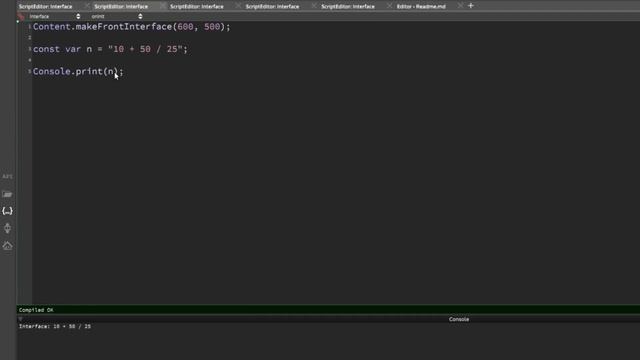Click the const var n declaration line

[x=110, y=49]
